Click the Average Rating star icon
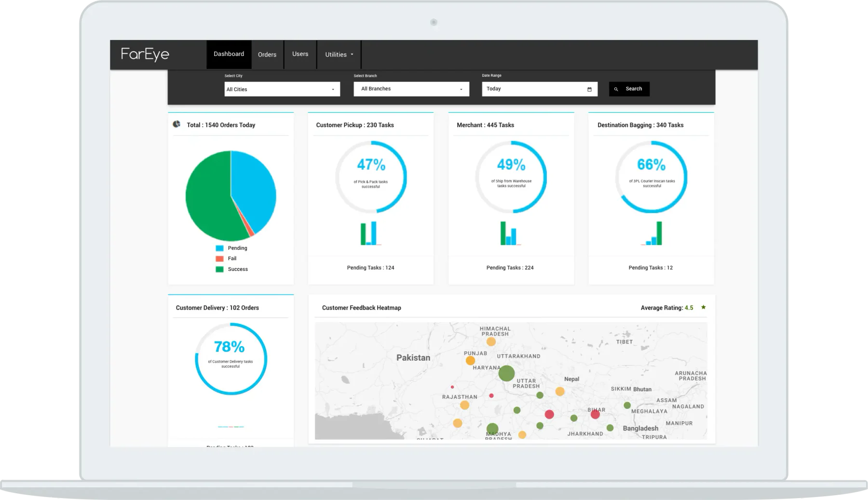Viewport: 868px width, 500px height. point(703,307)
